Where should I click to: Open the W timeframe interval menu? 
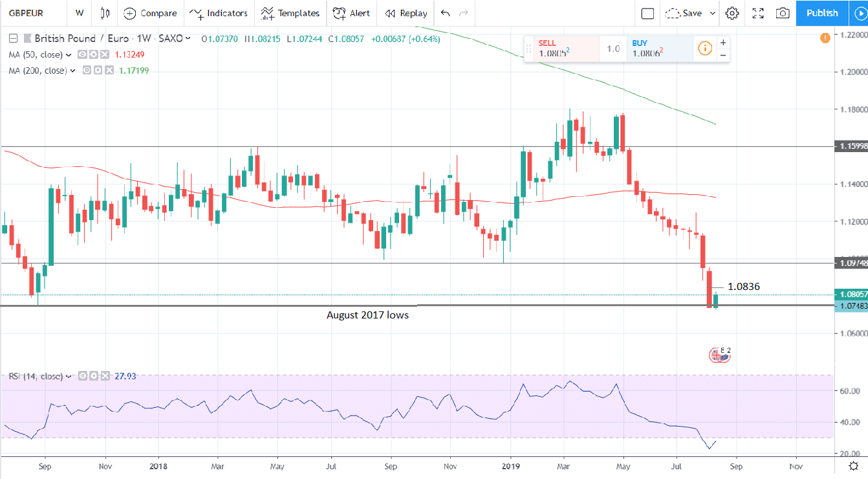(x=79, y=13)
